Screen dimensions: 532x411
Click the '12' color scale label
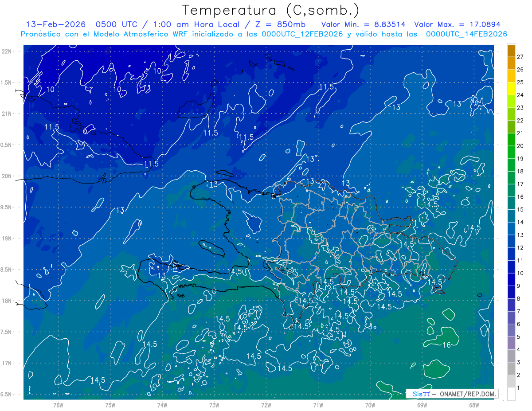point(520,248)
